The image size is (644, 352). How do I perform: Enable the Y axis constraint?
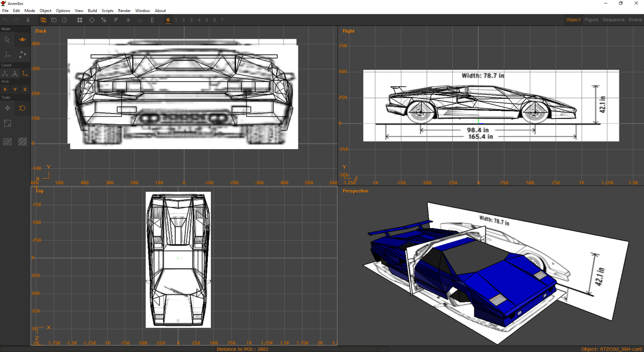click(15, 89)
